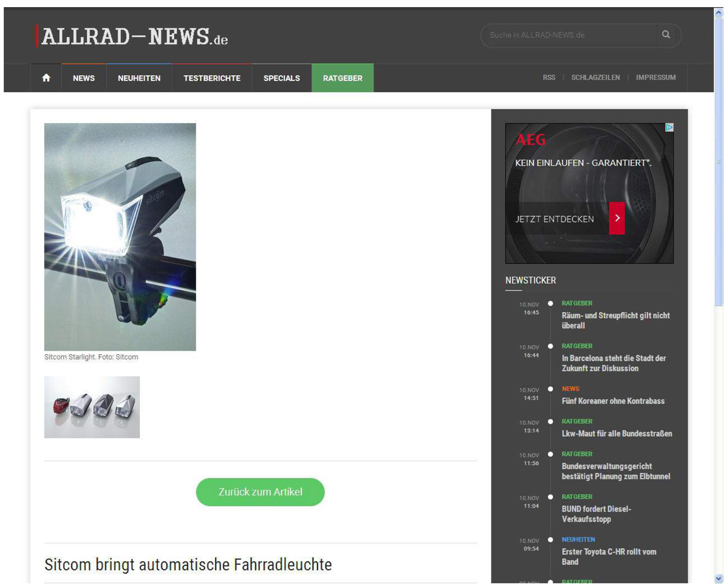Open the IMPRESSUM link
The width and height of the screenshot is (728, 585).
656,77
